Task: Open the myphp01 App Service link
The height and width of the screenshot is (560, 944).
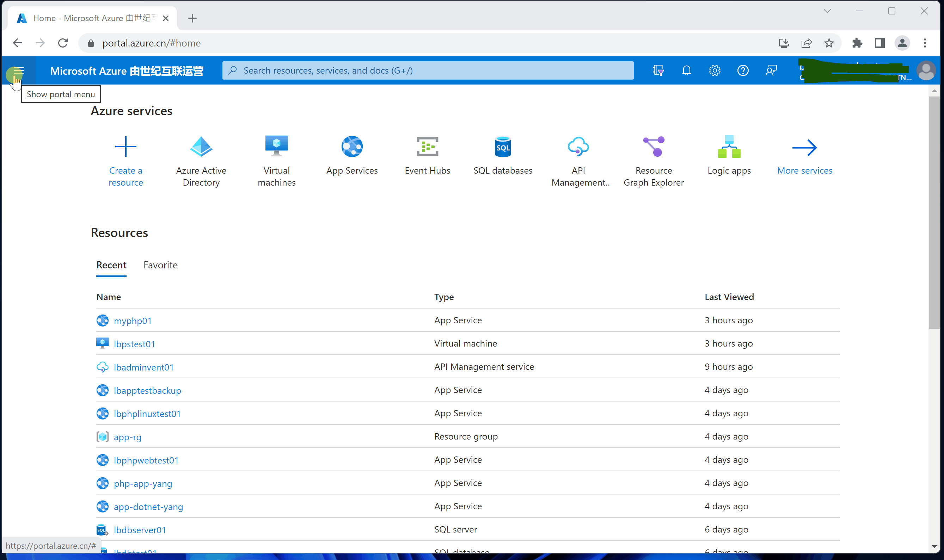Action: click(133, 321)
